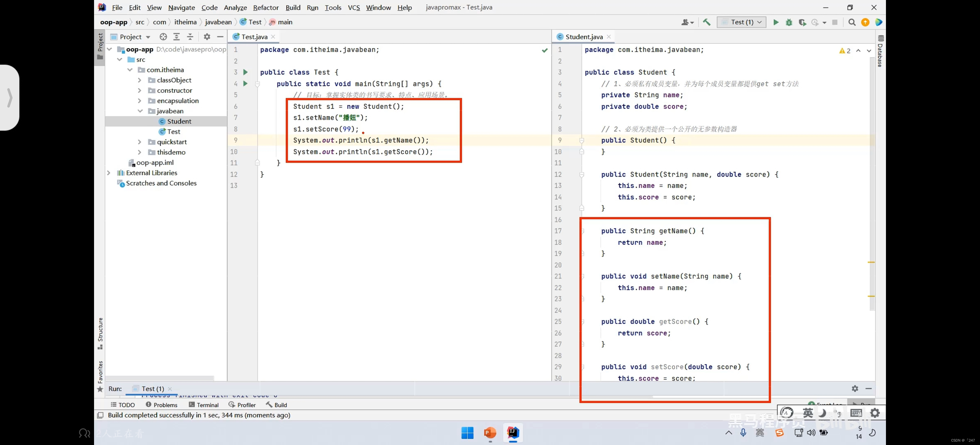Click Expand All in Project panel
The width and height of the screenshot is (980, 445).
(177, 36)
